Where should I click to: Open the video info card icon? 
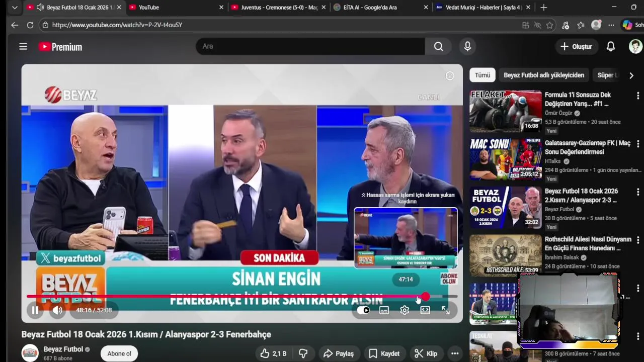tap(450, 76)
